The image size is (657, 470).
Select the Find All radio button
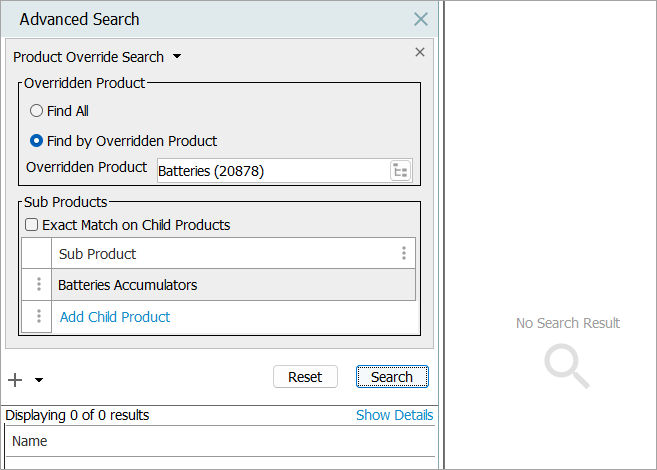37,111
